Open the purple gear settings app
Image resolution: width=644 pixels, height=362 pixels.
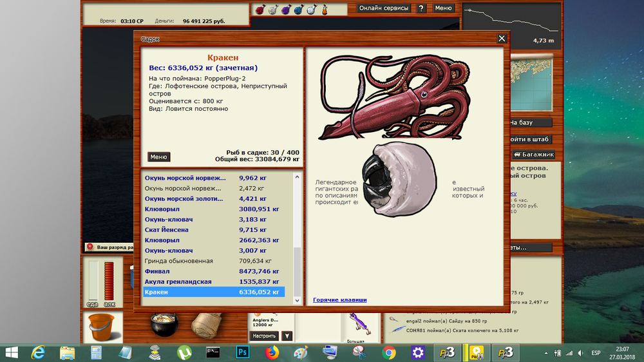pos(418,352)
